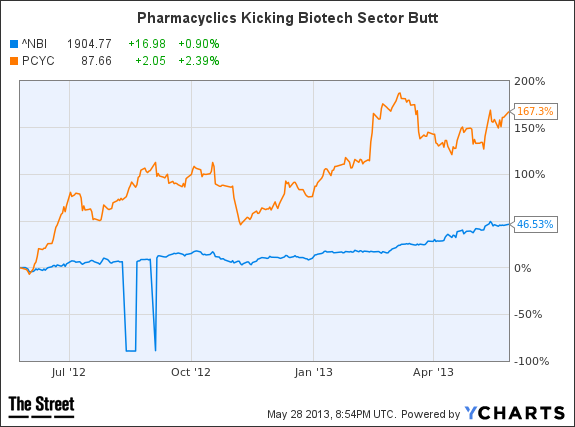Click the blue 46.53% value callout
The height and width of the screenshot is (427, 575).
(535, 224)
